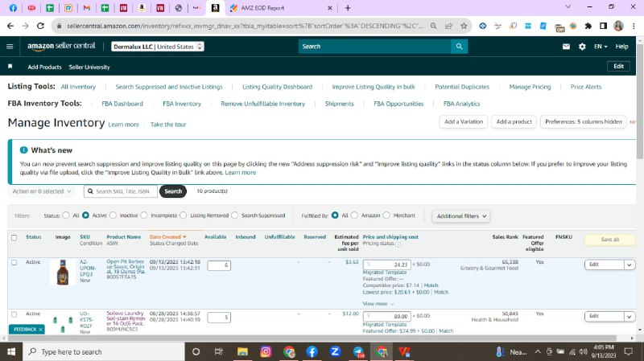This screenshot has width=644, height=361.
Task: Click the Add a Variation button
Action: [x=464, y=122]
